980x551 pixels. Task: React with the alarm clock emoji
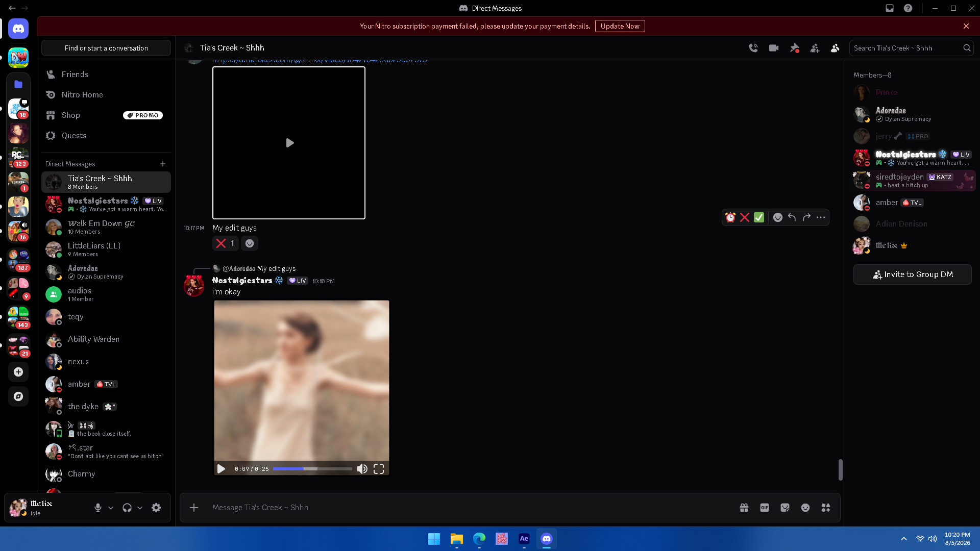point(730,217)
